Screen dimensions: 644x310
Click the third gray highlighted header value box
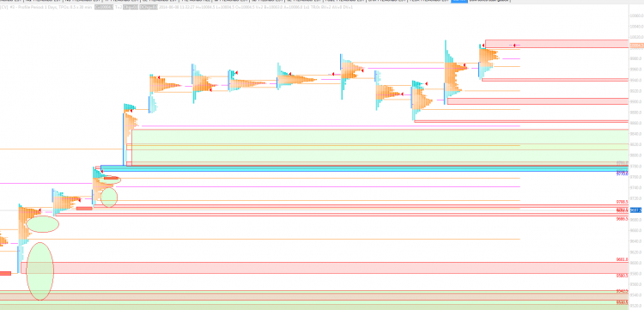tap(149, 7)
